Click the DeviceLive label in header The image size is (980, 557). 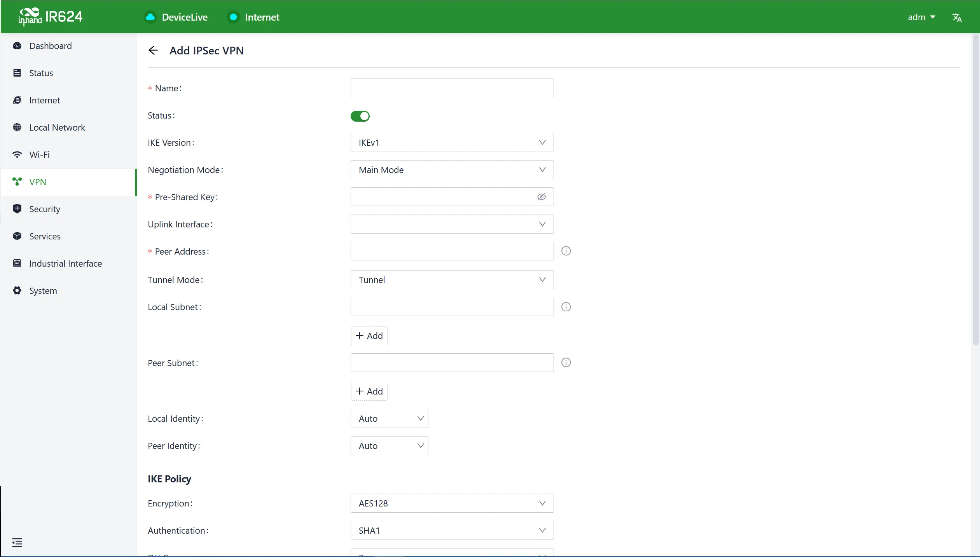point(185,17)
